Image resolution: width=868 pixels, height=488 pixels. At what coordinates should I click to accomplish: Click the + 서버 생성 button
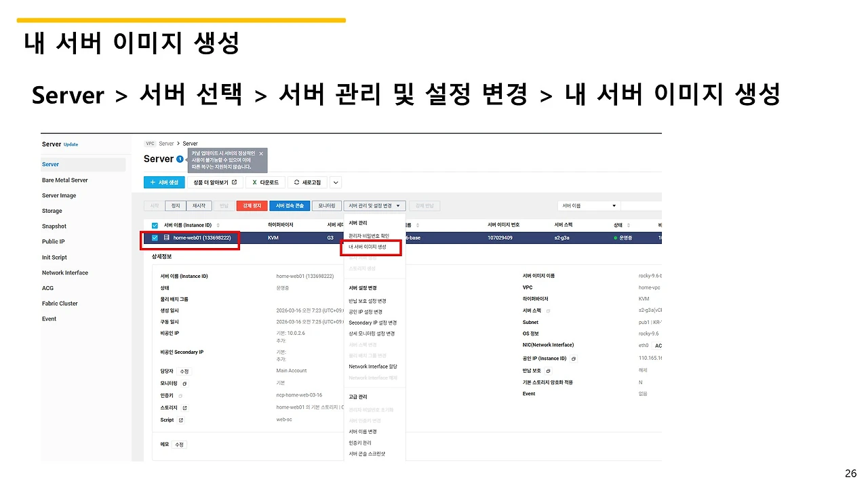tap(164, 182)
